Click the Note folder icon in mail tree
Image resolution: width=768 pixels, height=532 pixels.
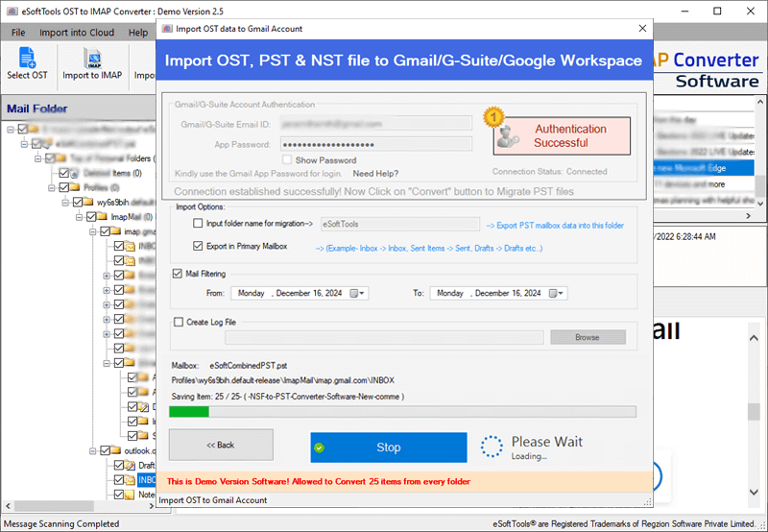point(130,495)
